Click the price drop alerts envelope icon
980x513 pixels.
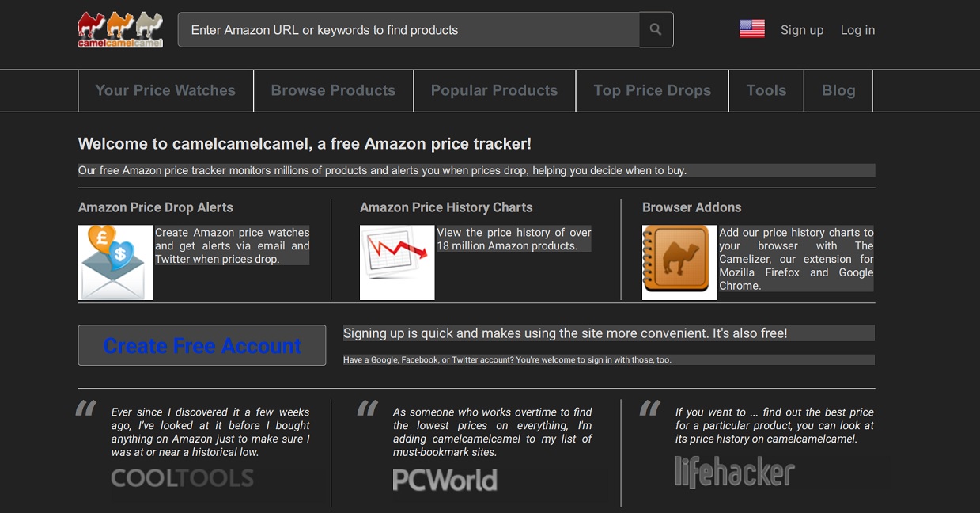(x=115, y=263)
